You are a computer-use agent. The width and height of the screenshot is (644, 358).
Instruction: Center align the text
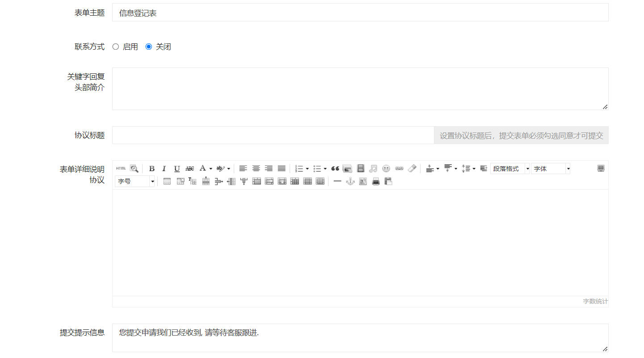coord(256,168)
